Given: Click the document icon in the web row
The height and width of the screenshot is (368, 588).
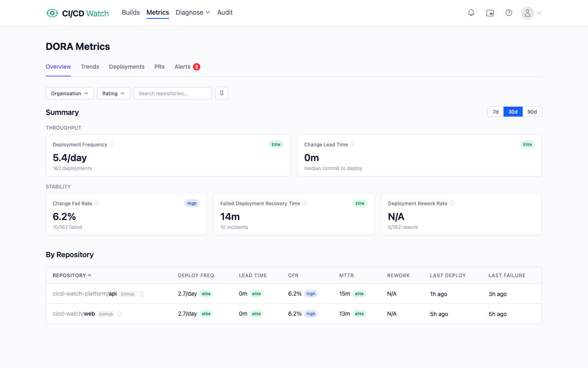Looking at the screenshot, I should pos(120,314).
